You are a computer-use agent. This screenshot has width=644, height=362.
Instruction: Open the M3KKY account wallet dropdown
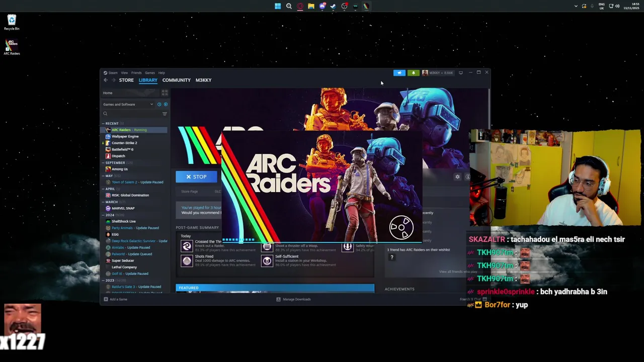coord(438,73)
